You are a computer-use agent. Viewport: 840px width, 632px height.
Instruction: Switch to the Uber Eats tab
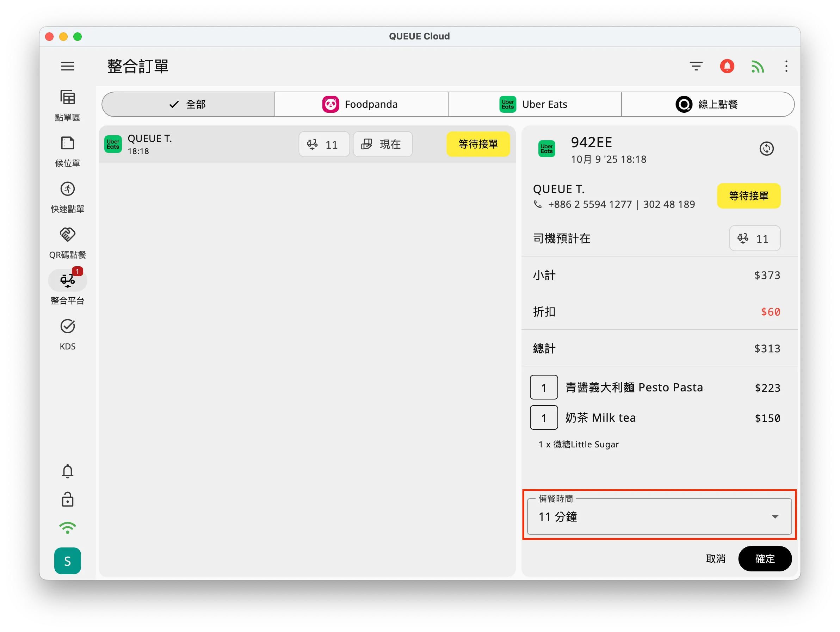[534, 104]
